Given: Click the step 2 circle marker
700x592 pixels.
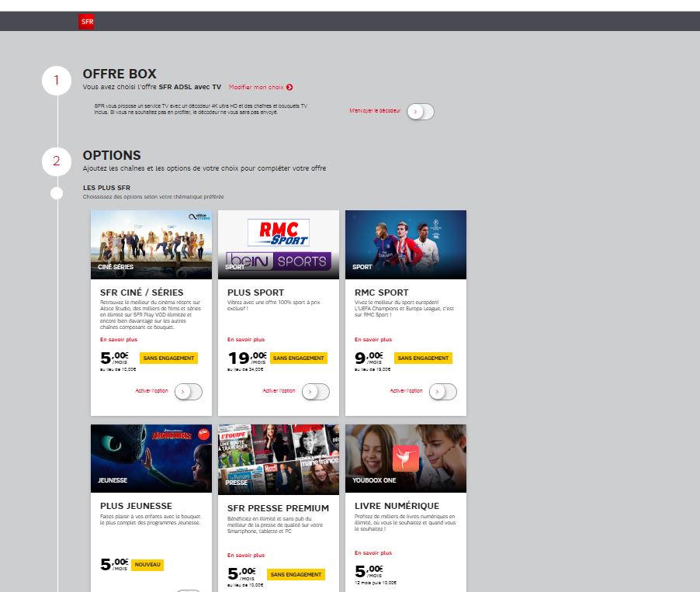Looking at the screenshot, I should click(56, 161).
